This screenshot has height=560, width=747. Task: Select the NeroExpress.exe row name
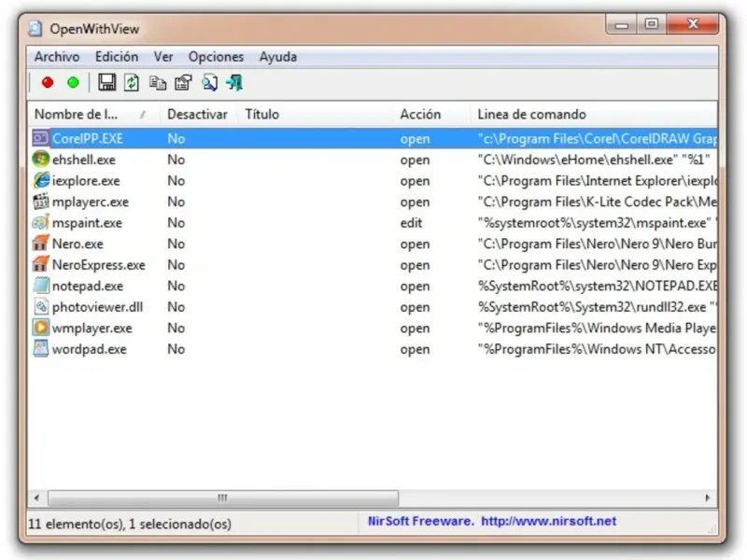pos(99,265)
